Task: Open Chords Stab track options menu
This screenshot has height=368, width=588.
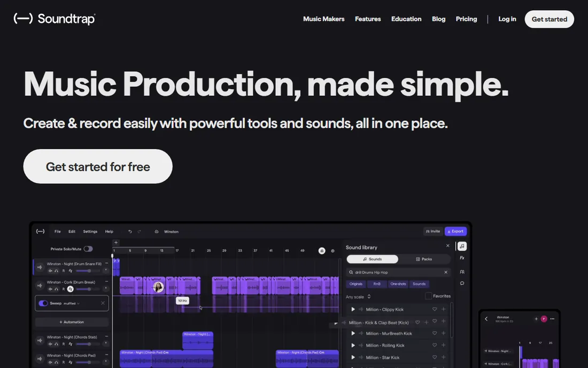Action: coord(106,336)
